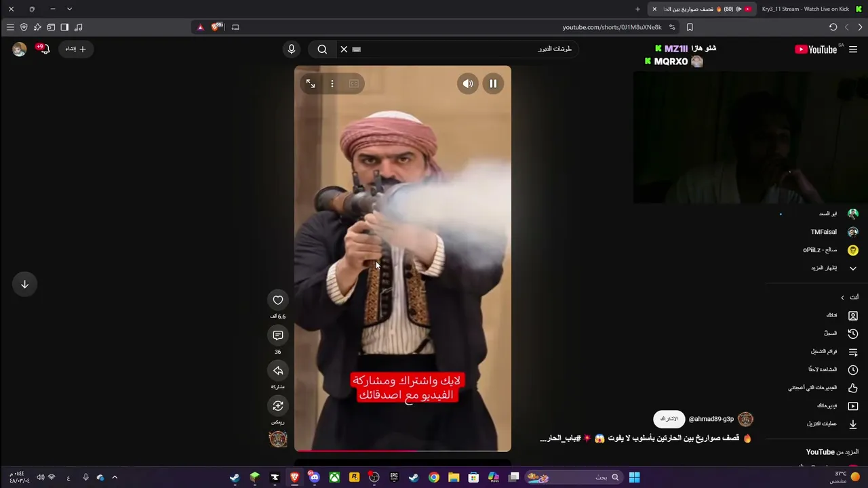
Task: Search with the magnifier button
Action: (x=322, y=49)
